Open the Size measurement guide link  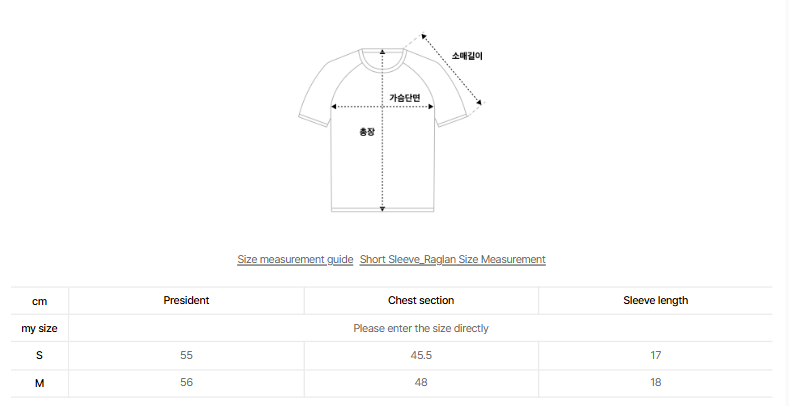[x=295, y=259]
